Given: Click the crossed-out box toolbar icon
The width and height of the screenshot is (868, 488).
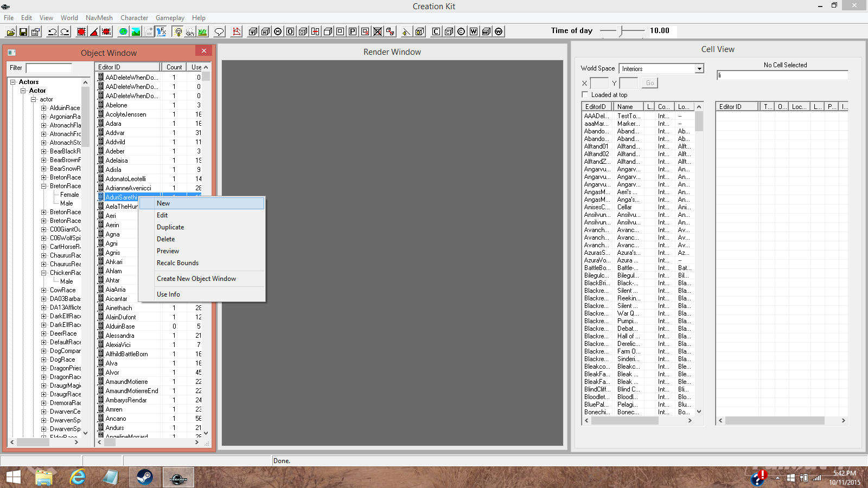Looking at the screenshot, I should [378, 31].
